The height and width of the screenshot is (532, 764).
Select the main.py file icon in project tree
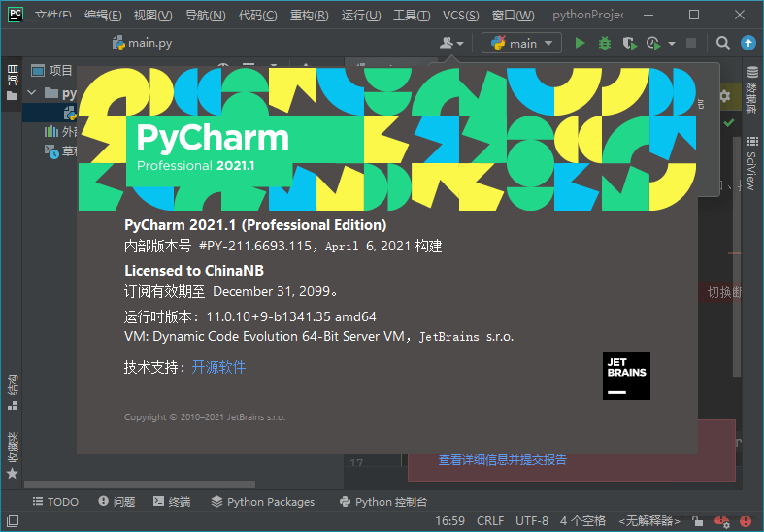click(70, 113)
